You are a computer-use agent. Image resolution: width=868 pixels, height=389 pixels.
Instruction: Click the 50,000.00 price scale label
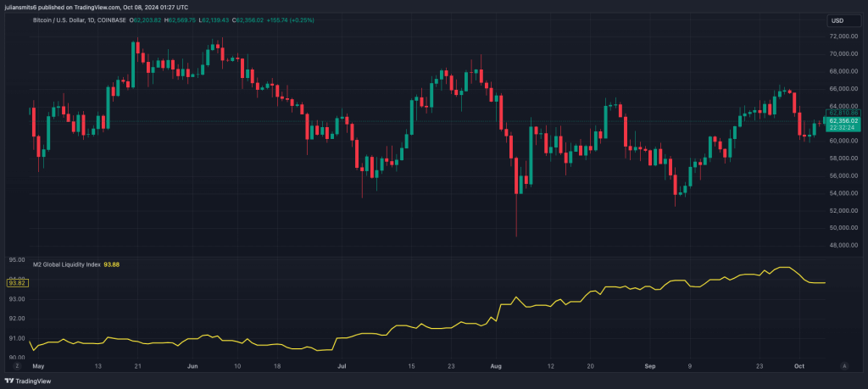coord(843,228)
